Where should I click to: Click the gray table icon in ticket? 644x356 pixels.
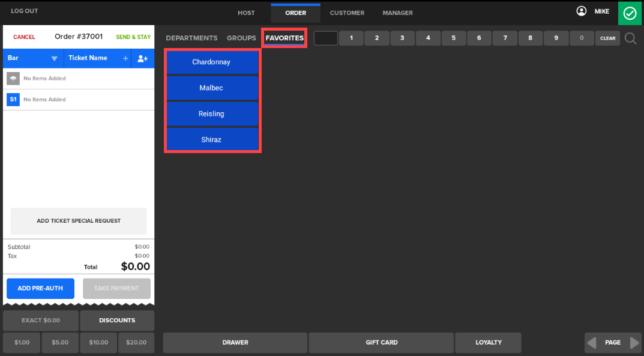pyautogui.click(x=13, y=79)
